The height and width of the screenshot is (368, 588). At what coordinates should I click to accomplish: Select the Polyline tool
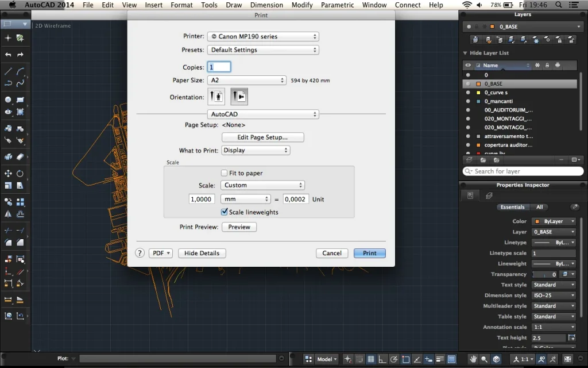pos(8,83)
